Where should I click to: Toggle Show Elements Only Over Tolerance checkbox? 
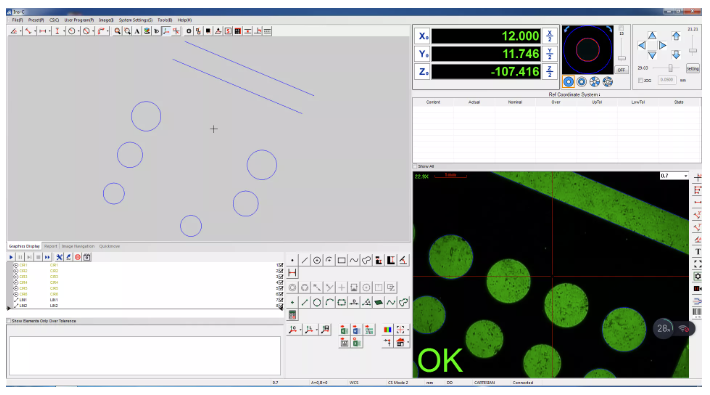click(x=9, y=321)
